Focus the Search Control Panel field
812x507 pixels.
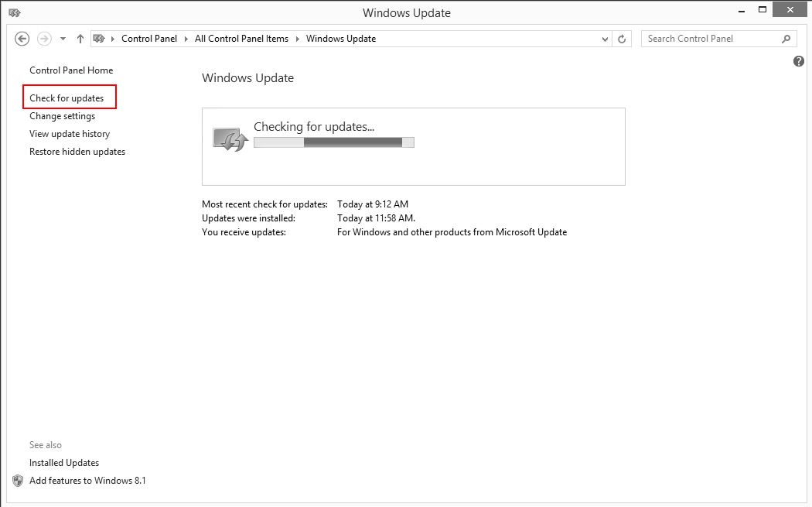pyautogui.click(x=718, y=39)
